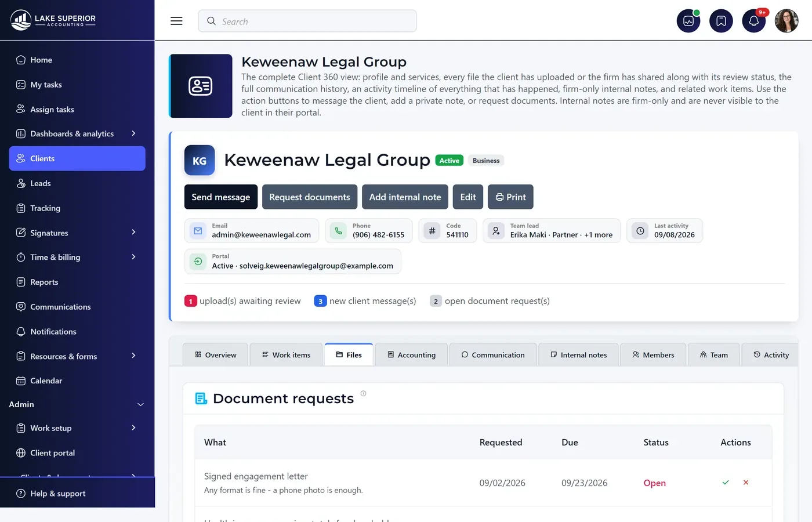Click the client code hash icon
The height and width of the screenshot is (522, 812).
pos(432,231)
